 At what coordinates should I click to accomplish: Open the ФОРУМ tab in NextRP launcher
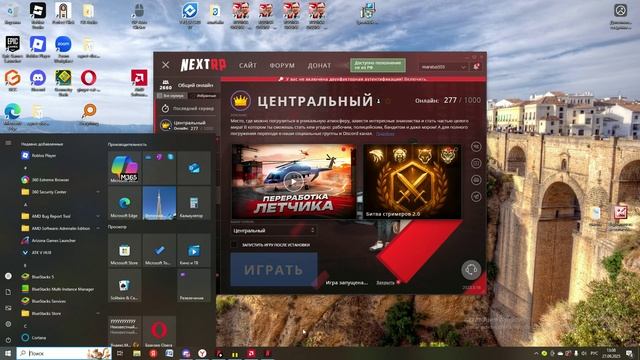coord(282,65)
